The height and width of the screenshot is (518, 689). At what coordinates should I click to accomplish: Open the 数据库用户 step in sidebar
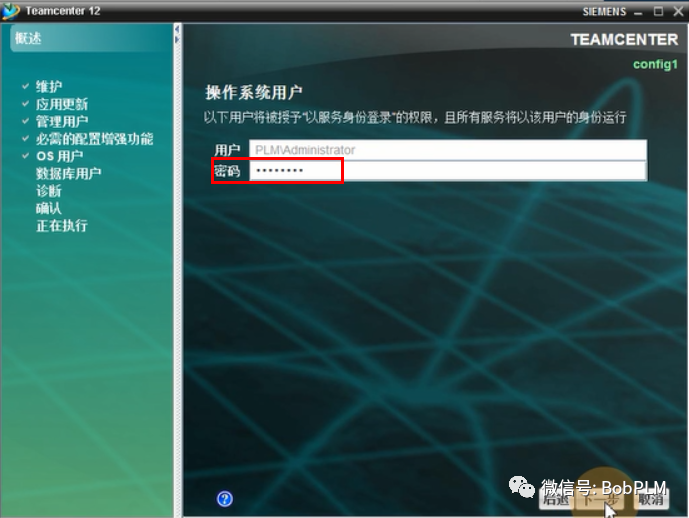coord(69,174)
